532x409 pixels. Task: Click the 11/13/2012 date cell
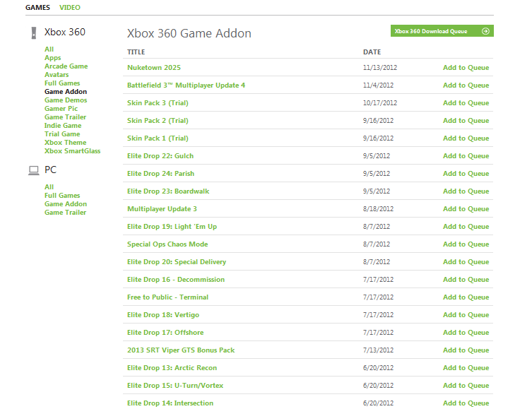coord(380,68)
